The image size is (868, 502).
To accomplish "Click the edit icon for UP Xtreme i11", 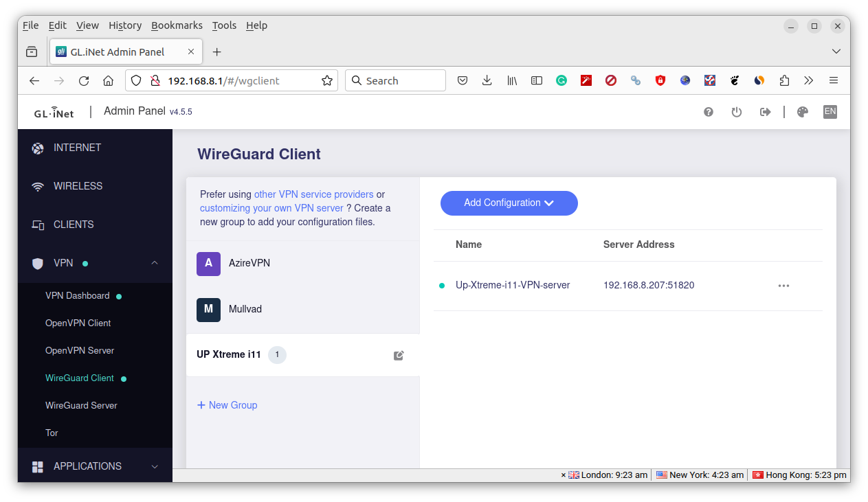I will [x=399, y=355].
